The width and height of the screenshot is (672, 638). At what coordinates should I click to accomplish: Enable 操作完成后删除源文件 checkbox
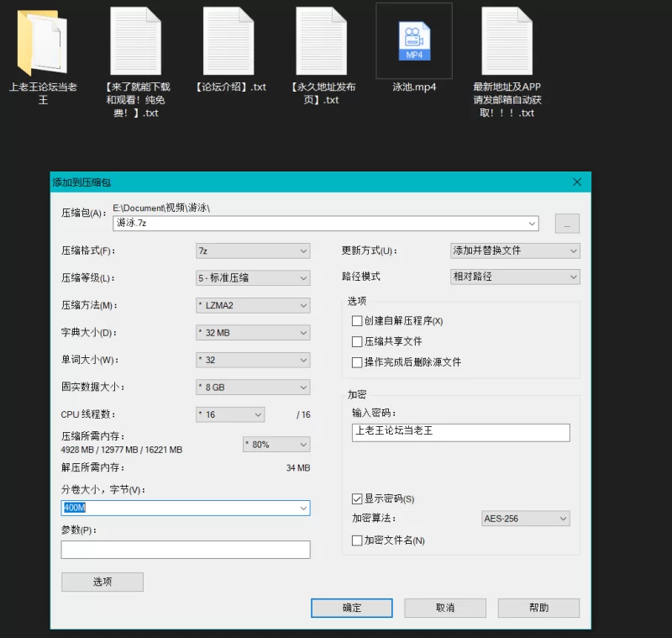[358, 362]
